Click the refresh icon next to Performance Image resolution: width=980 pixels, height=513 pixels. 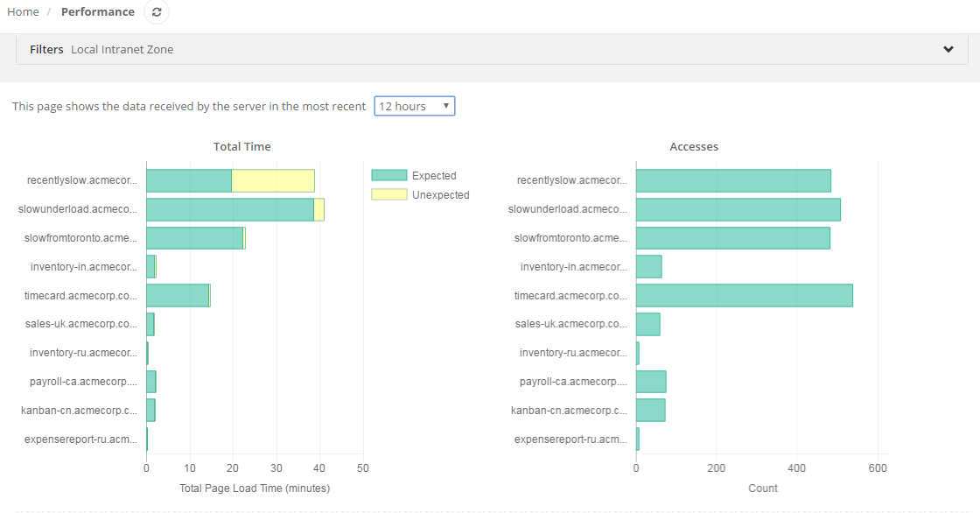click(157, 12)
